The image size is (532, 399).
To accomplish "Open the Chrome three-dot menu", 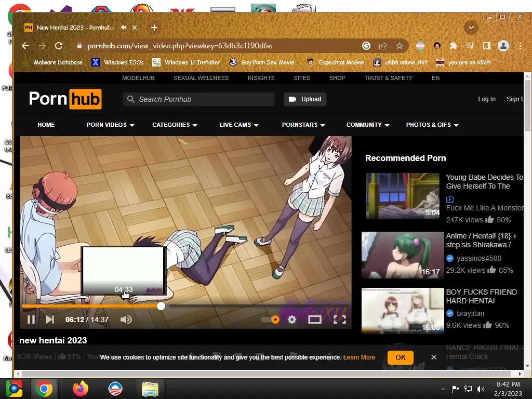I will pyautogui.click(x=520, y=46).
